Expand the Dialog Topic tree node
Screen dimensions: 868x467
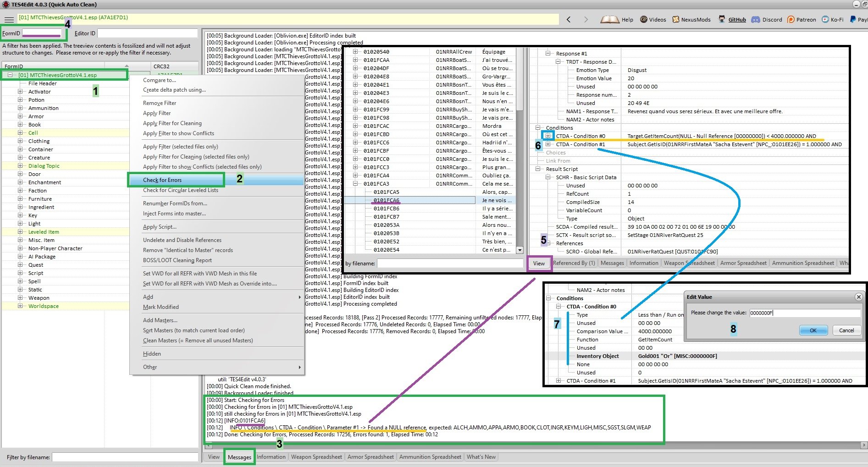point(20,166)
